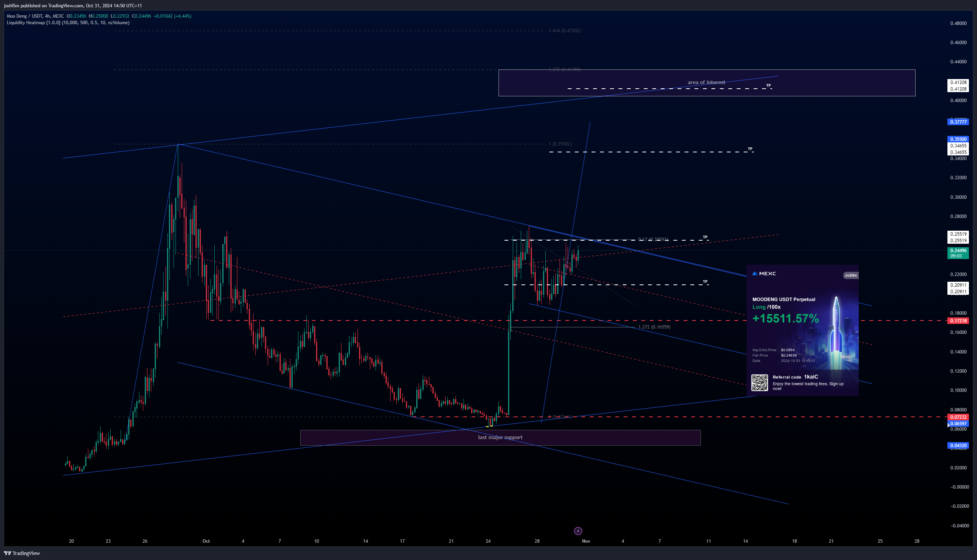The width and height of the screenshot is (977, 560).
Task: Click the '20' date on the time axis
Action: 71,541
